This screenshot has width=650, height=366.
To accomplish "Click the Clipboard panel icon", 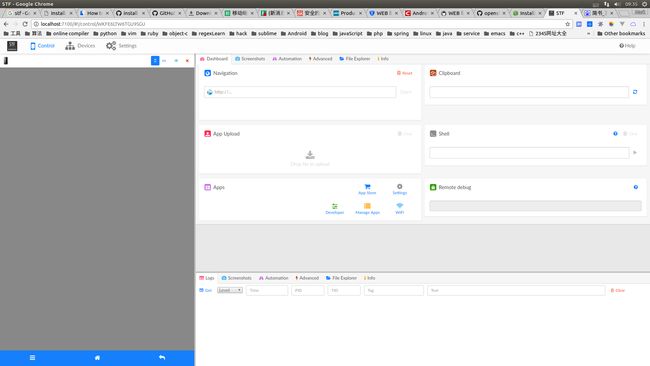I will coord(433,73).
